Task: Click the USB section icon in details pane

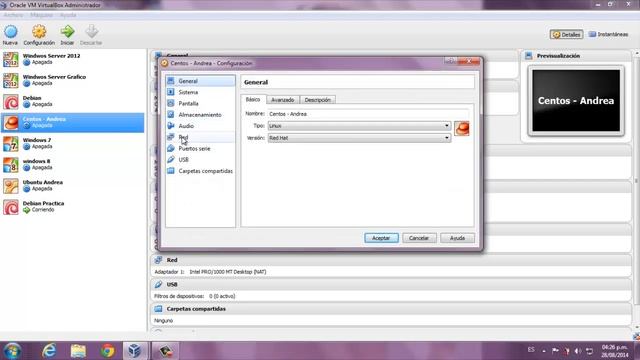Action: [158, 284]
